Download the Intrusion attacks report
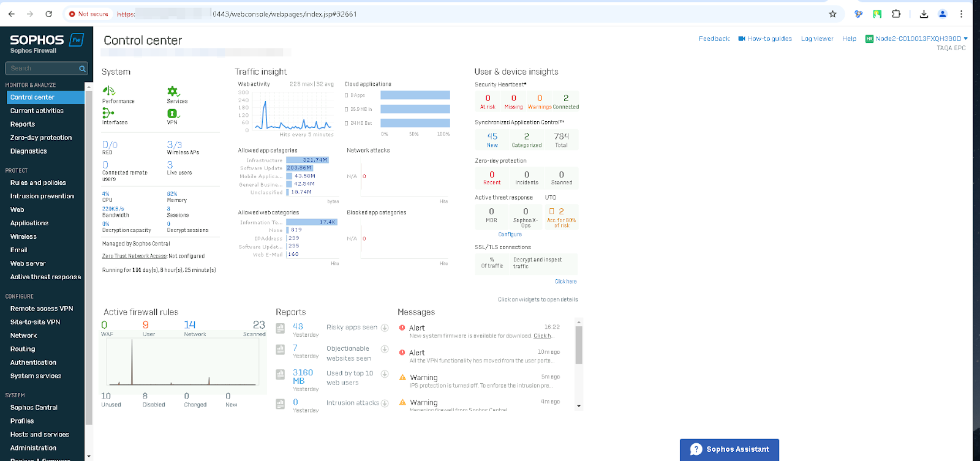The height and width of the screenshot is (461, 980). [385, 403]
